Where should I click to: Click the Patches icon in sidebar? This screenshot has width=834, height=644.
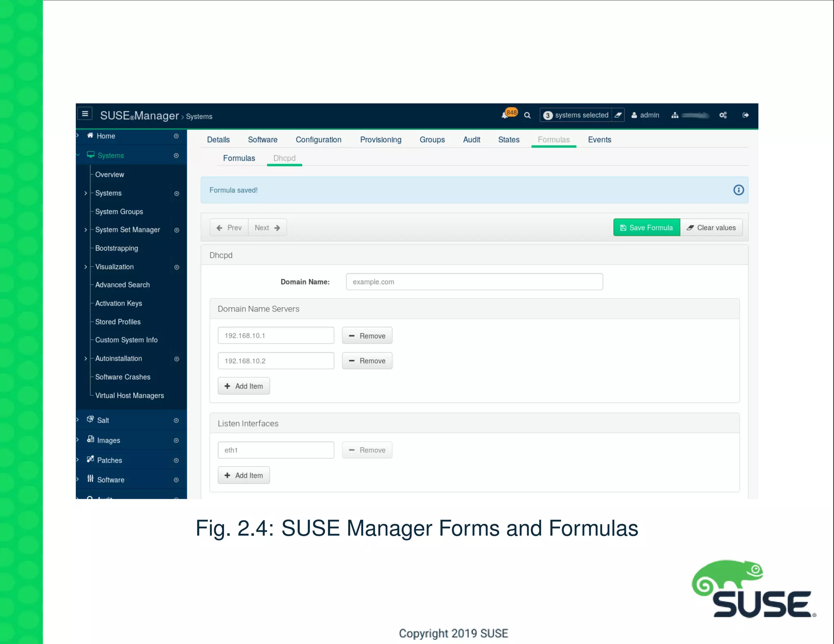pos(90,459)
